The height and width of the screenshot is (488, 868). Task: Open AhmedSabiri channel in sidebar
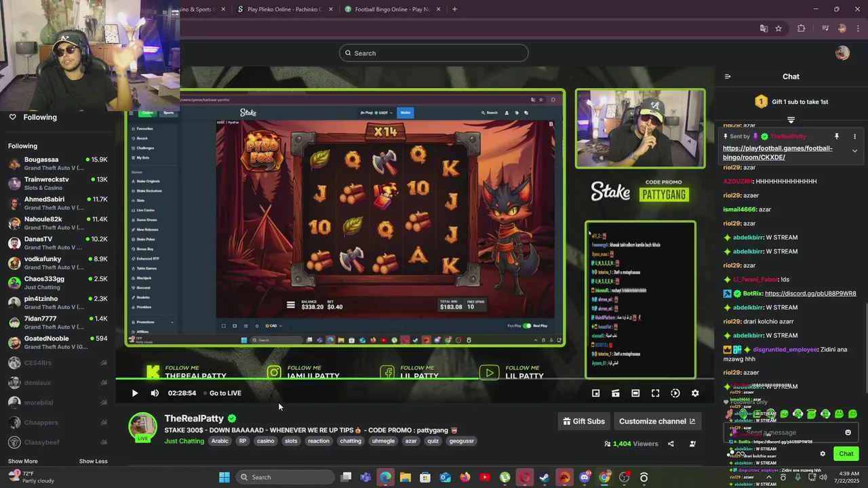point(58,203)
